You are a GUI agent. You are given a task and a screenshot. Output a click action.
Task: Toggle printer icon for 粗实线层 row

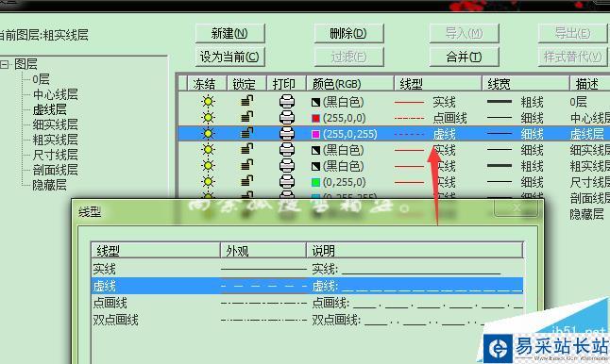[x=287, y=166]
